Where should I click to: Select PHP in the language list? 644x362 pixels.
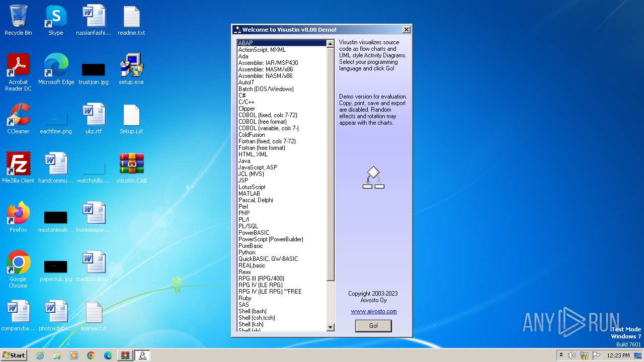point(282,213)
